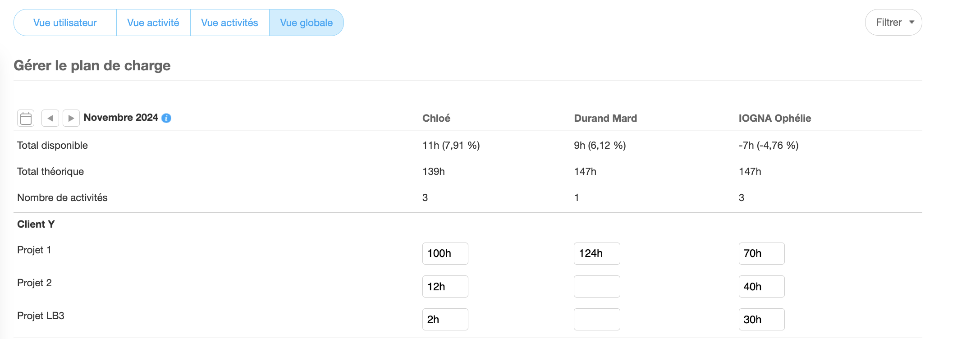The height and width of the screenshot is (339, 980).
Task: Click the IOGNA Ophélie column header
Action: (775, 118)
